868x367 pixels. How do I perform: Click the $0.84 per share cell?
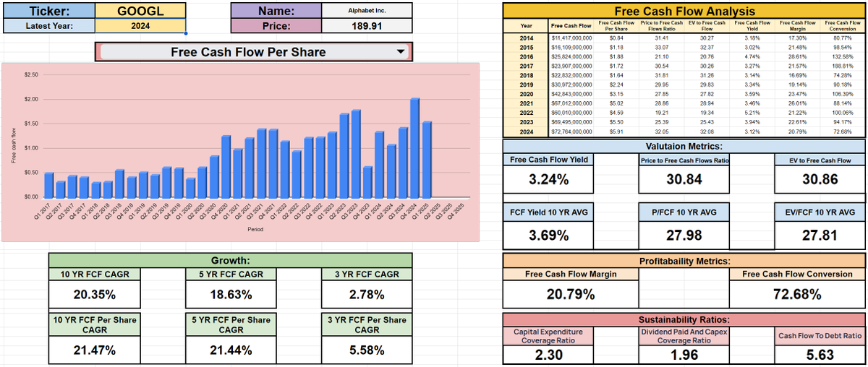617,38
